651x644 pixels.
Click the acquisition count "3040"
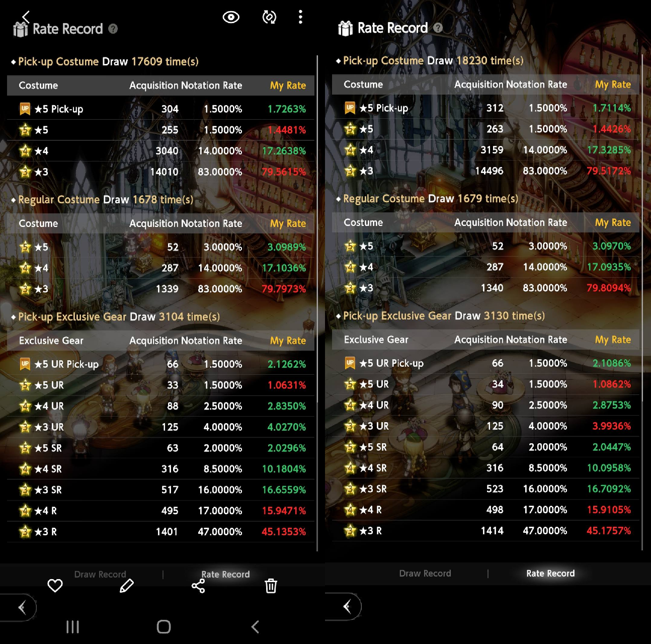point(167,150)
